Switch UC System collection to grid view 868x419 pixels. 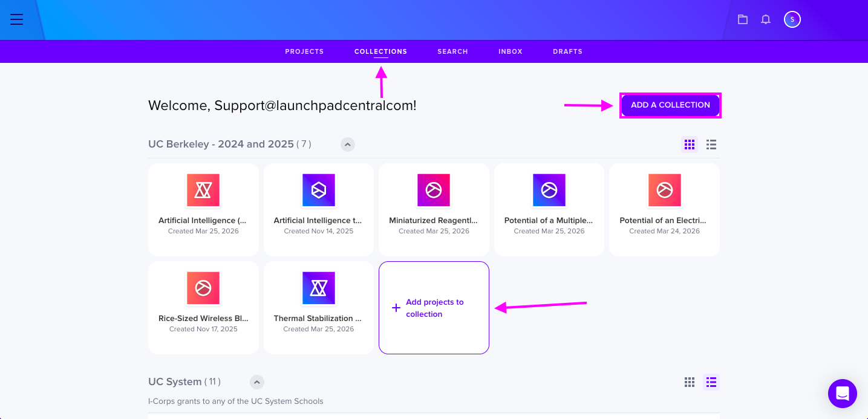tap(690, 382)
